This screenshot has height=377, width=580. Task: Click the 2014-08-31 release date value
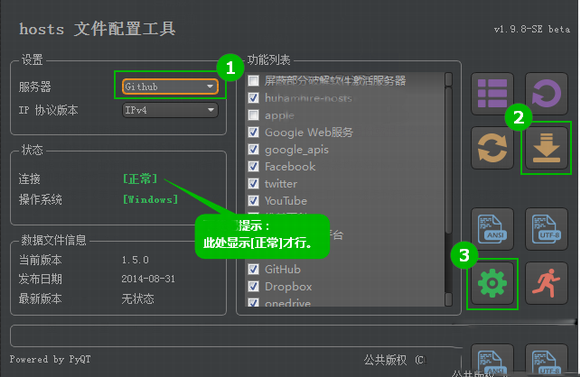[x=148, y=279]
